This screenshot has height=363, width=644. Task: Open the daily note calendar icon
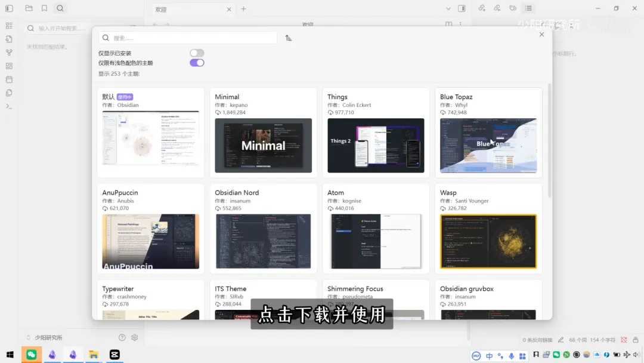coord(9,79)
